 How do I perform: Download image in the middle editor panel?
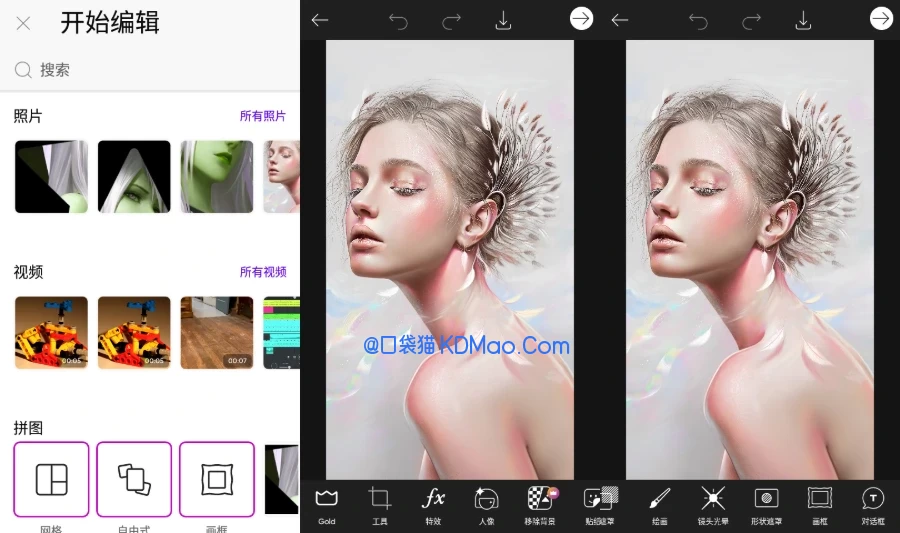click(503, 21)
